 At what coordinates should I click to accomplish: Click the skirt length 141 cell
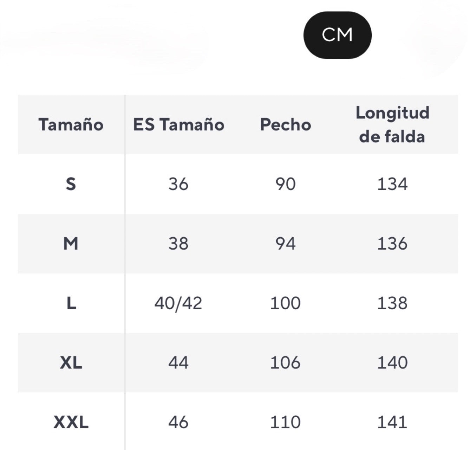[392, 422]
